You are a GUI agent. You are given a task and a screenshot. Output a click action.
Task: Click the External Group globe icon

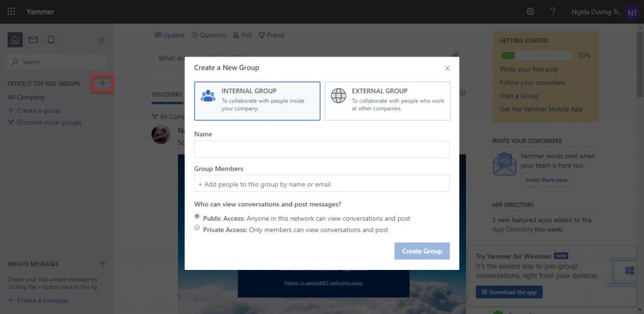[338, 96]
